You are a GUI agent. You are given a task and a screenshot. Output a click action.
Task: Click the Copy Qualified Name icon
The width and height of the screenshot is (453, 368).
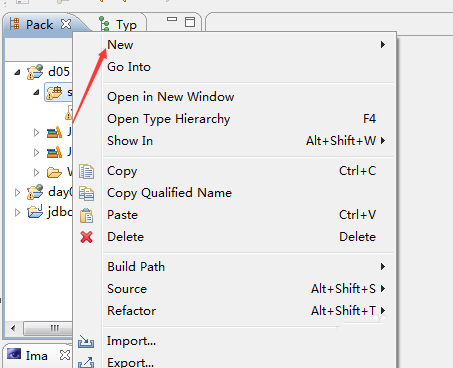[87, 194]
